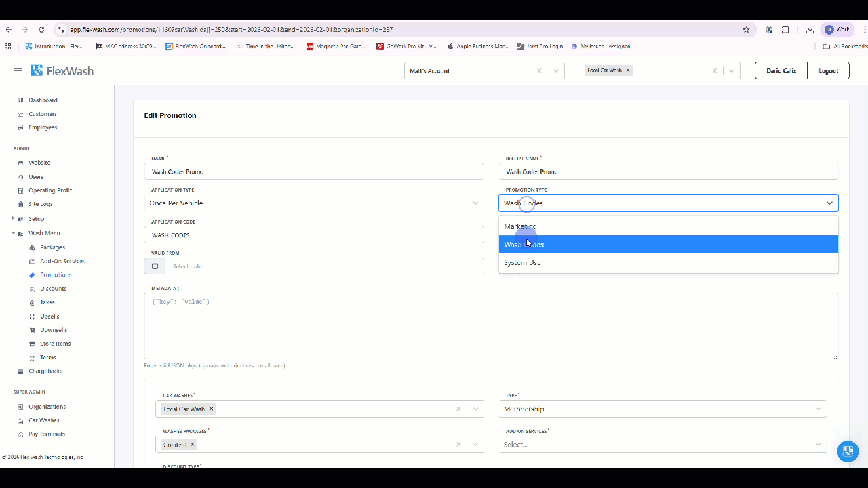Screen dimensions: 868x488
Task: Open Organizations under Super Admin
Action: [x=47, y=407]
